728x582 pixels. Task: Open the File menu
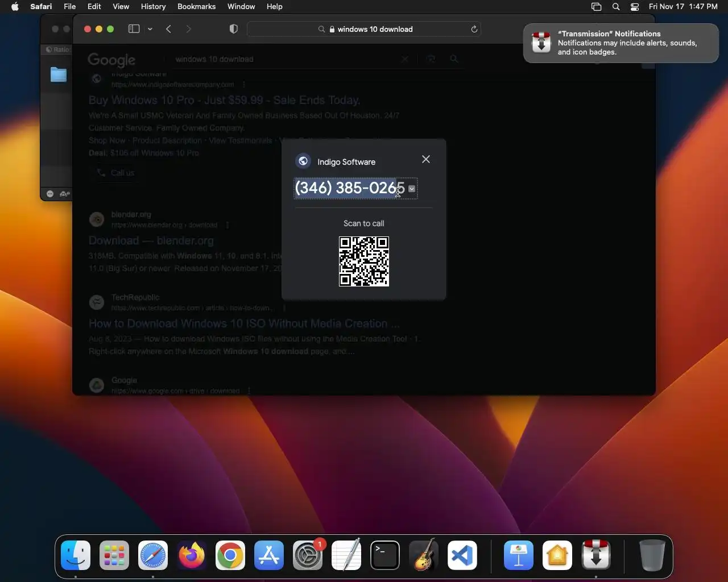pyautogui.click(x=70, y=6)
